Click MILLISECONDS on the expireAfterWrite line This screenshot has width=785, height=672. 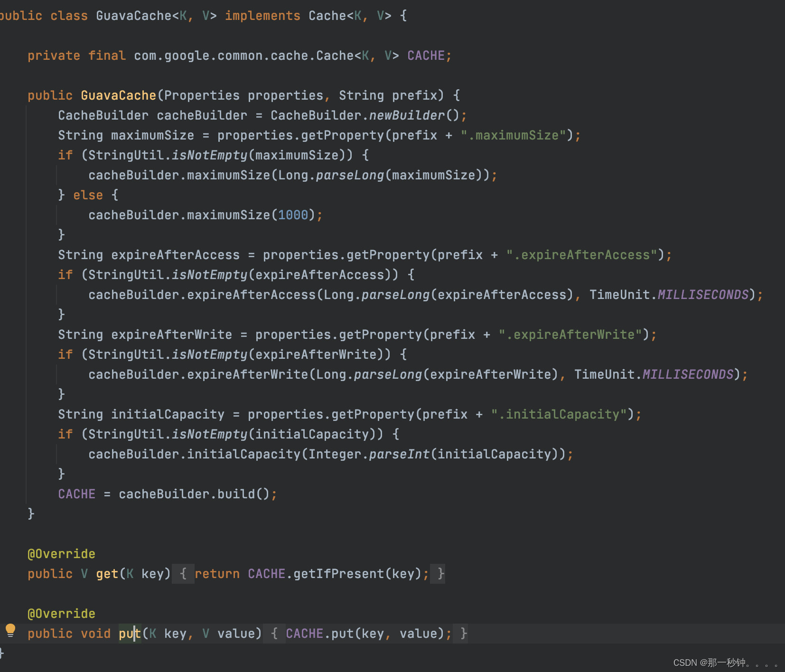[x=688, y=374]
